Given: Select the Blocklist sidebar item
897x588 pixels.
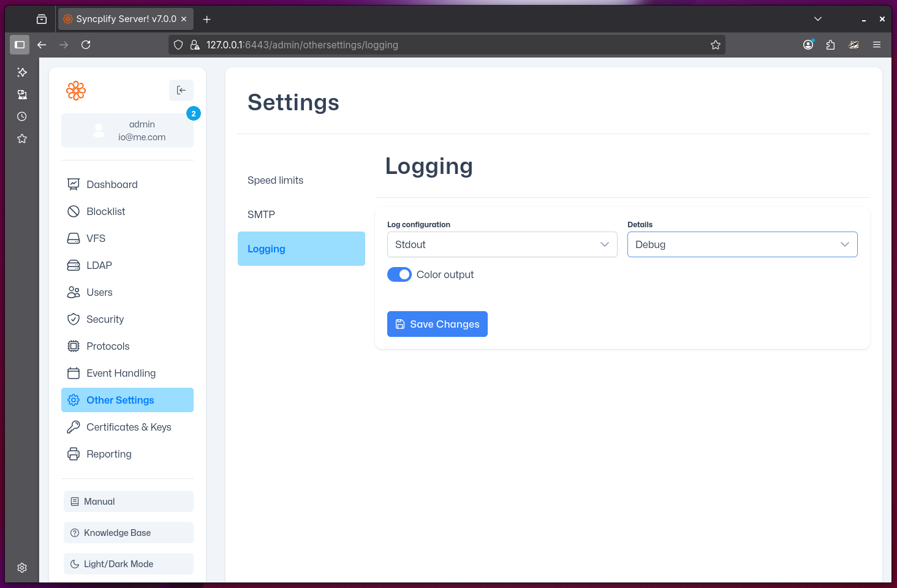Looking at the screenshot, I should (x=105, y=211).
